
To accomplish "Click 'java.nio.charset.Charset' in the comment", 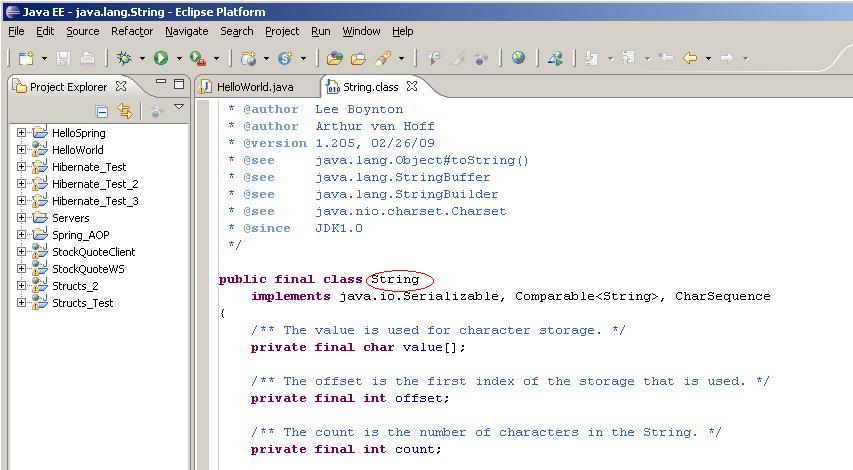I will click(x=411, y=211).
